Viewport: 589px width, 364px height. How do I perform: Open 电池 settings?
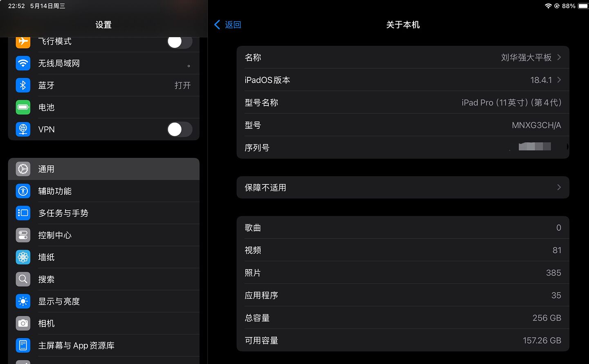104,108
